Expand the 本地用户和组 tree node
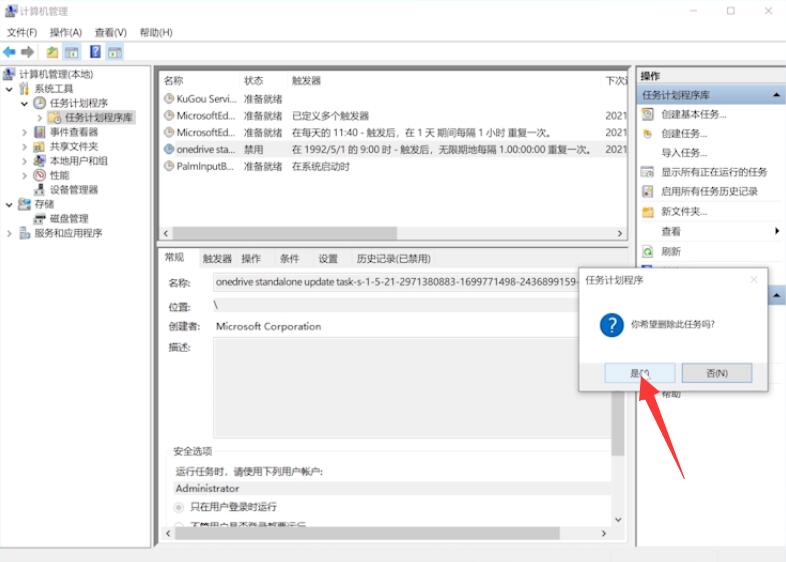The height and width of the screenshot is (562, 786). coord(24,161)
